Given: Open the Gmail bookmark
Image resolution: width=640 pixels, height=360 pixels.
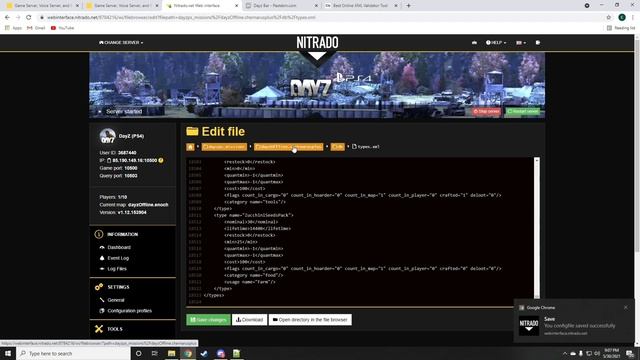Looking at the screenshot, I should point(36,28).
